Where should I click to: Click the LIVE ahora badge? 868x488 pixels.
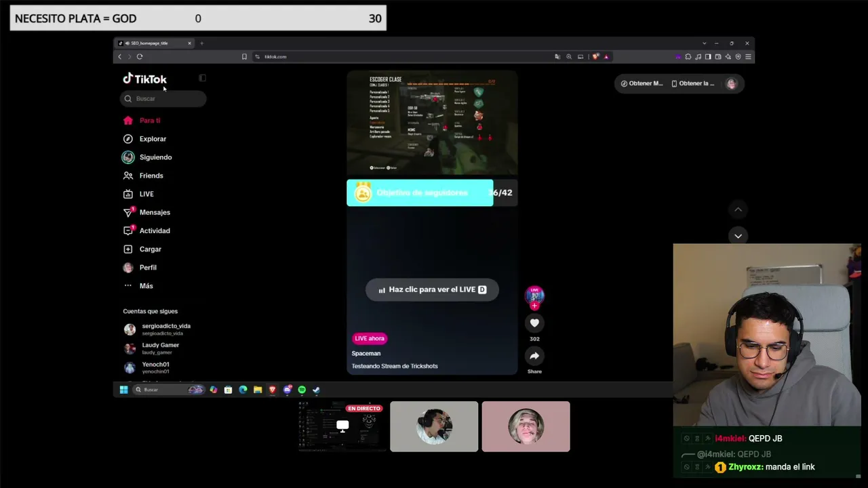(x=370, y=338)
